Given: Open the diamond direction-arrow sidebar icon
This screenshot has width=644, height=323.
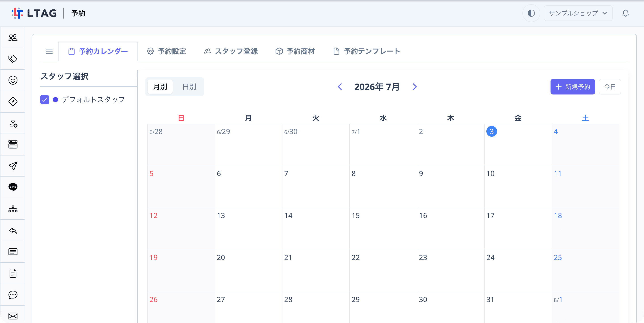Looking at the screenshot, I should (x=13, y=102).
